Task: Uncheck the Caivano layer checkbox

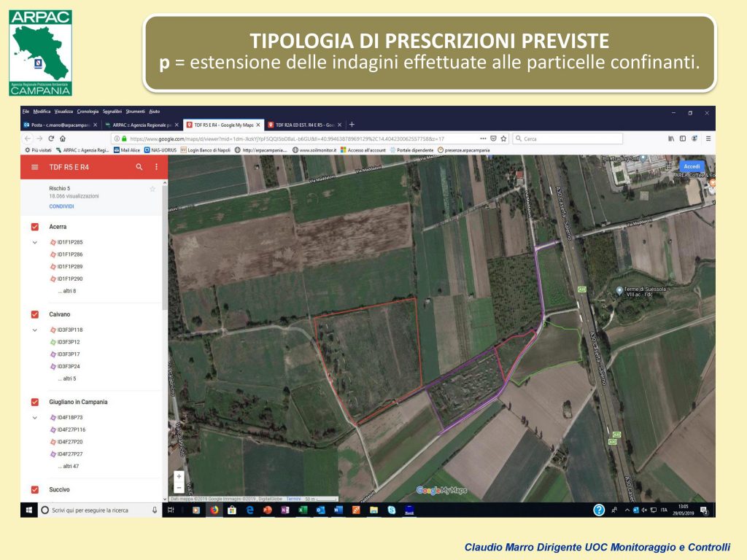Action: click(35, 314)
